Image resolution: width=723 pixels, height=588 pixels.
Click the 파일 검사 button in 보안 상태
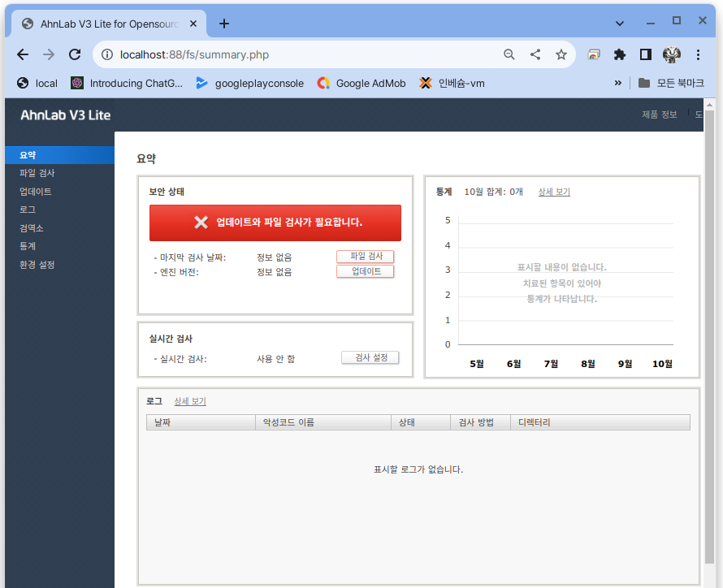point(366,256)
